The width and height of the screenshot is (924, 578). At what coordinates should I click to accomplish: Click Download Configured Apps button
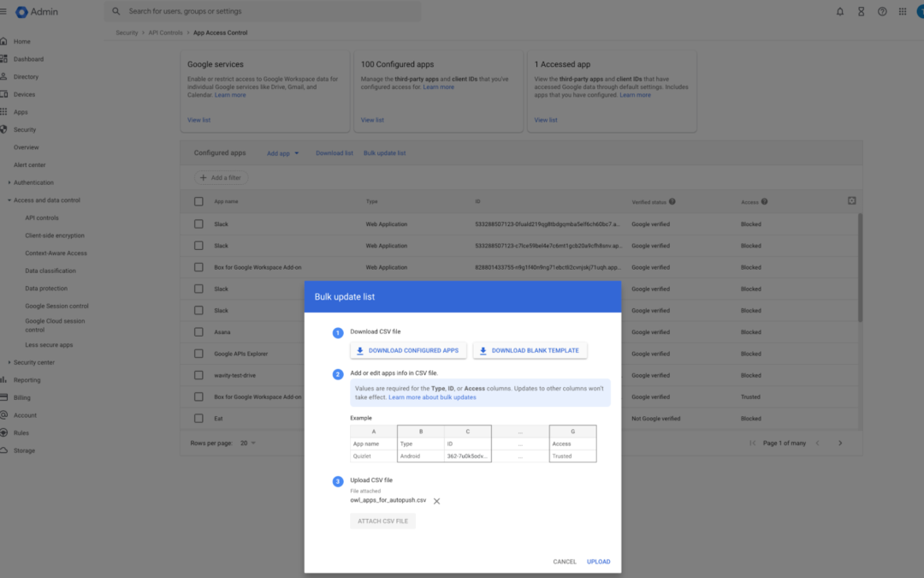408,350
